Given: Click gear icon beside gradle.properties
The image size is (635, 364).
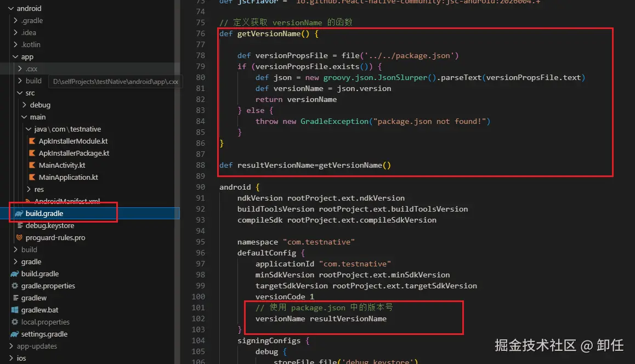Looking at the screenshot, I should click(x=15, y=286).
